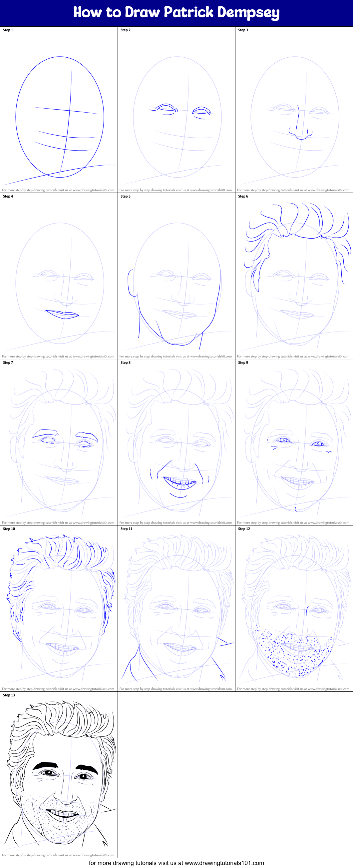Click the Step 13 panel footer website caption
This screenshot has height=868, width=353.
pyautogui.click(x=58, y=855)
